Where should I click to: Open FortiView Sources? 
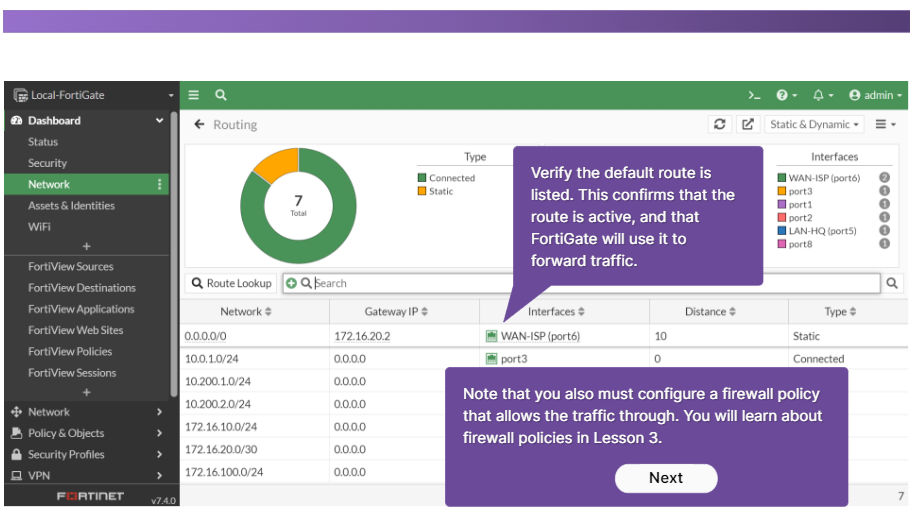(x=71, y=266)
